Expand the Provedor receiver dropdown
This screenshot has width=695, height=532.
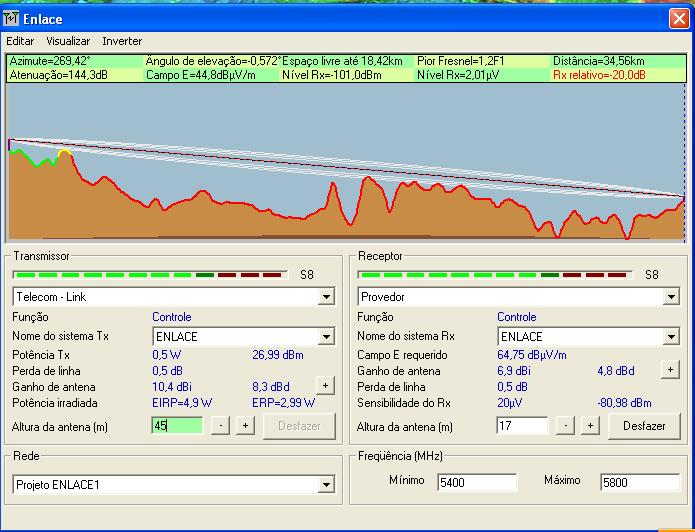(670, 297)
